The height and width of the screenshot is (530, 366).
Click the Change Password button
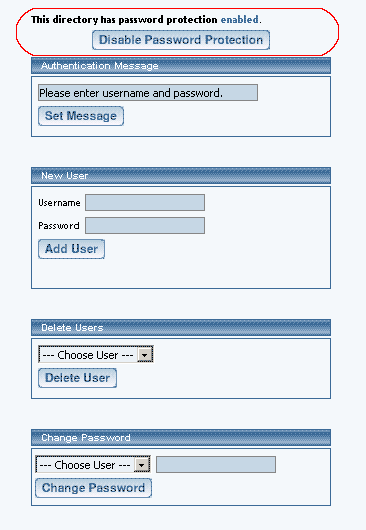(x=93, y=488)
